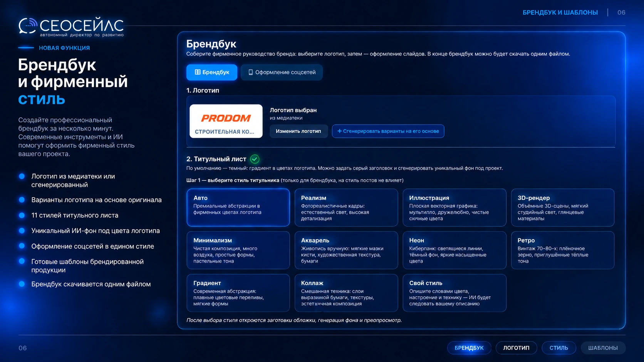Click the БРЕНДБУК И ШАБЛОНЫ header text
644x362 pixels.
560,13
